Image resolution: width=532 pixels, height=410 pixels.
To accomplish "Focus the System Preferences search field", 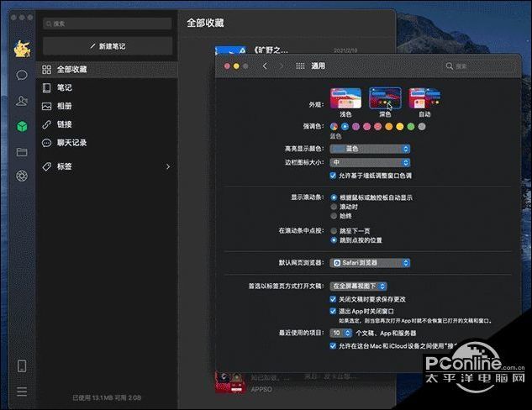I will tap(478, 66).
